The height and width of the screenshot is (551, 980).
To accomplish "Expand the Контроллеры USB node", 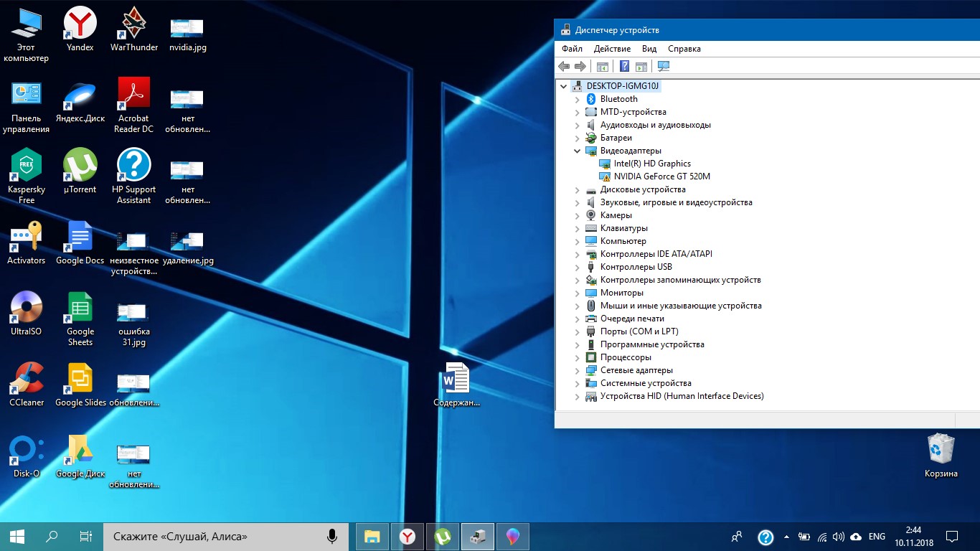I will point(577,267).
